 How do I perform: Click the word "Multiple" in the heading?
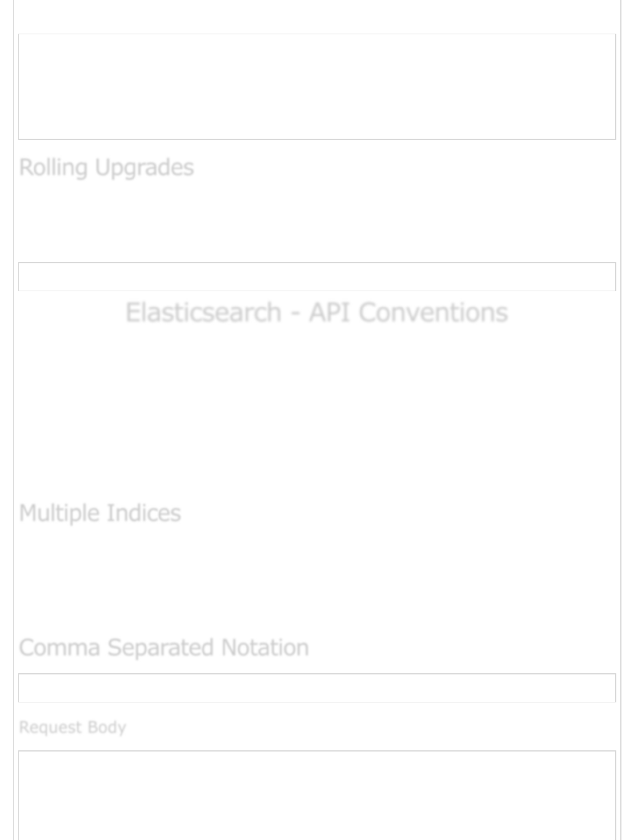(59, 513)
